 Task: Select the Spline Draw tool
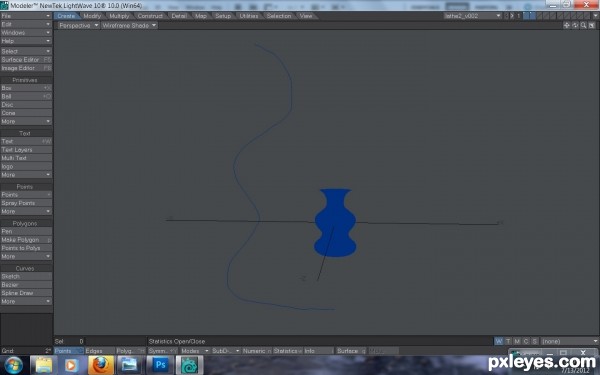pyautogui.click(x=26, y=293)
